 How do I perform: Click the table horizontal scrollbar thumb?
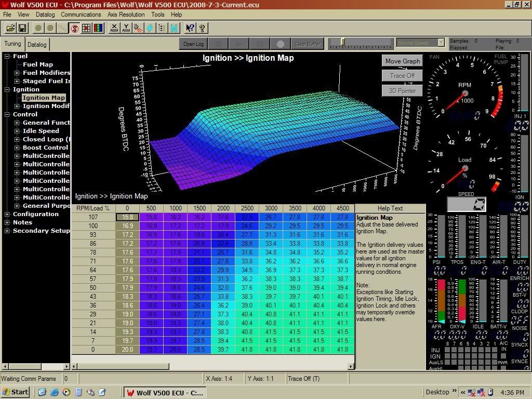(x=123, y=366)
